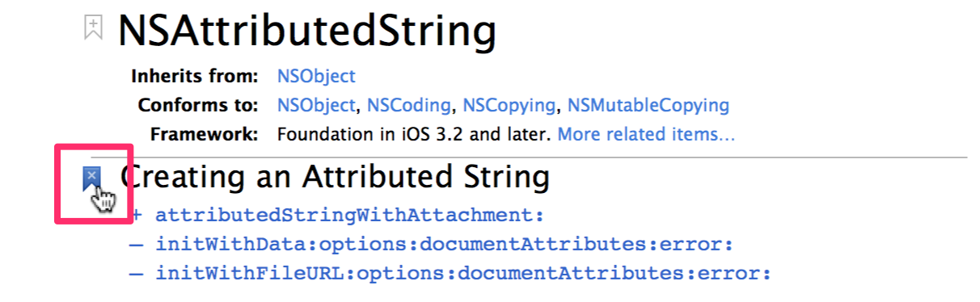980x302 pixels.
Task: Click the plus sign before attributedStringWithAttachment:
Action: click(137, 216)
